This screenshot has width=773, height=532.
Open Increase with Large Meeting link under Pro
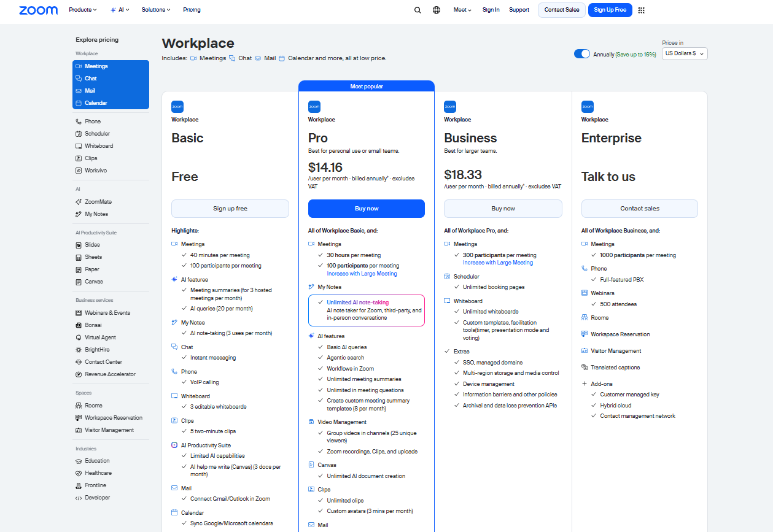362,274
